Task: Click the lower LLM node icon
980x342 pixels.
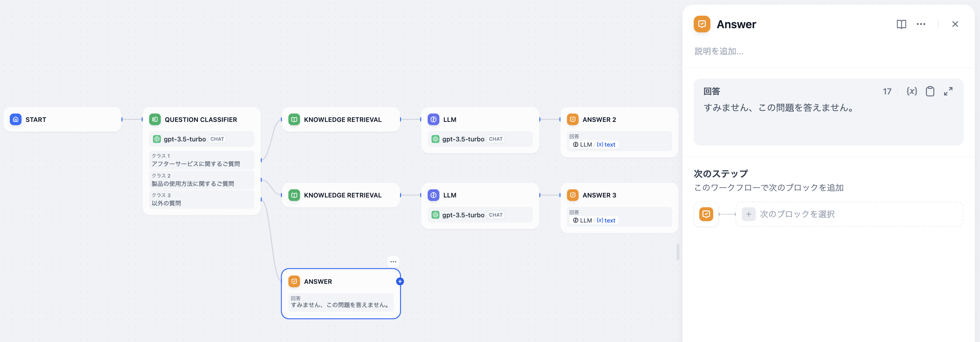Action: tap(433, 195)
